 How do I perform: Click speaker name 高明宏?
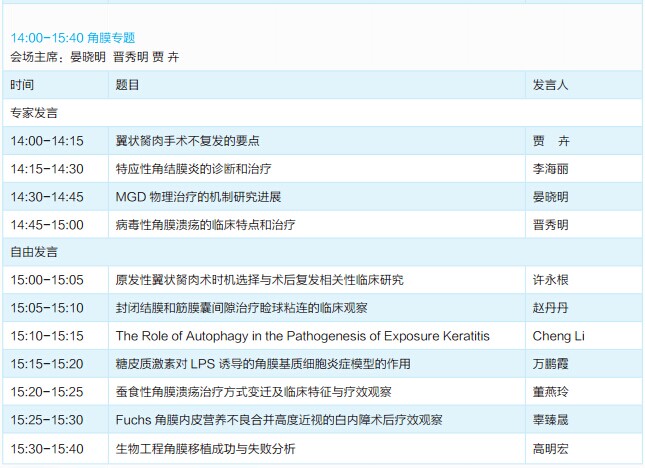pyautogui.click(x=551, y=448)
